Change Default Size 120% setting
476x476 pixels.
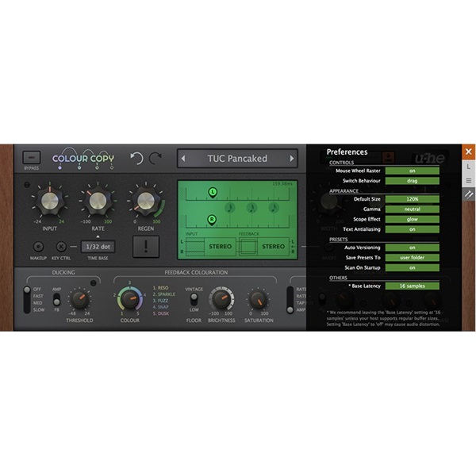[412, 199]
